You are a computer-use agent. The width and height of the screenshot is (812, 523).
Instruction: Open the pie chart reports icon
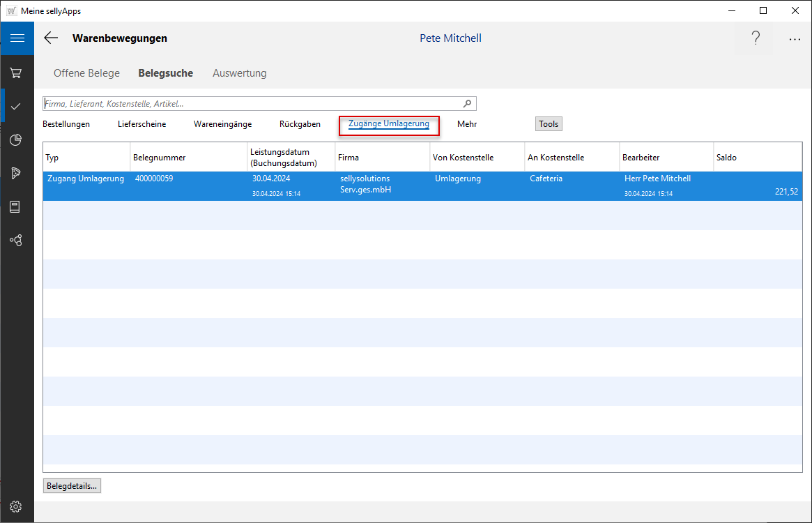16,140
